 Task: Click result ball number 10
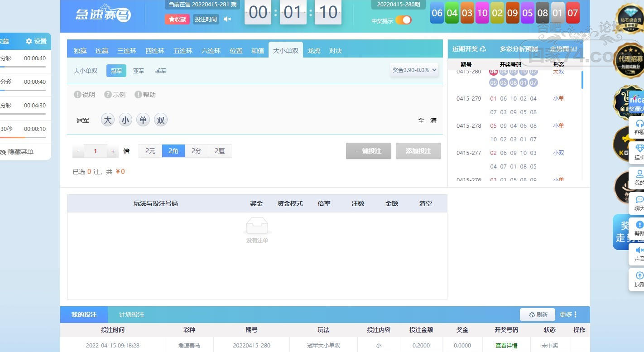pyautogui.click(x=482, y=13)
